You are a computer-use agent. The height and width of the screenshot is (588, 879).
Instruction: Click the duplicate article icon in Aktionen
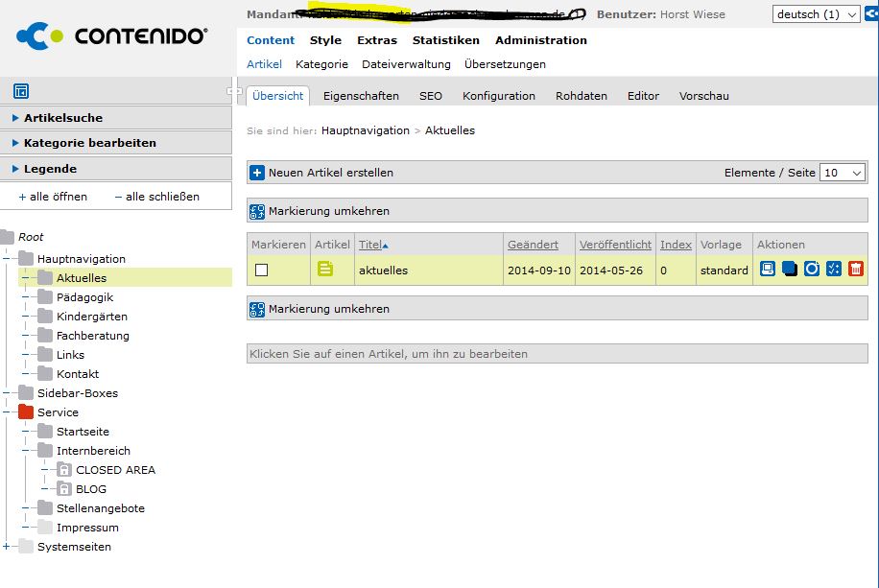point(790,270)
